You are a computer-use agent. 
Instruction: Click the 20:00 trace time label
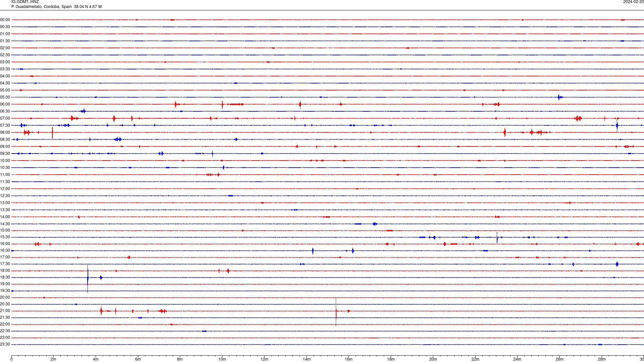(x=5, y=297)
